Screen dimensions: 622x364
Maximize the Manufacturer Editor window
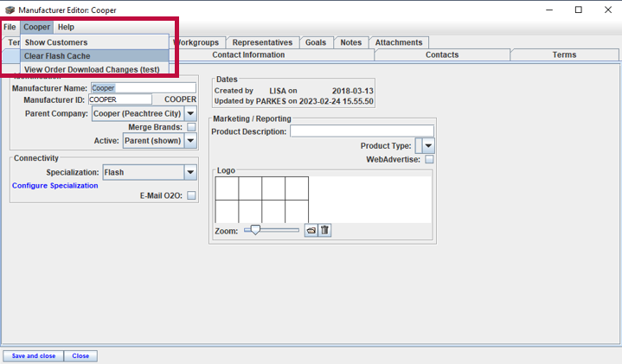pyautogui.click(x=579, y=10)
